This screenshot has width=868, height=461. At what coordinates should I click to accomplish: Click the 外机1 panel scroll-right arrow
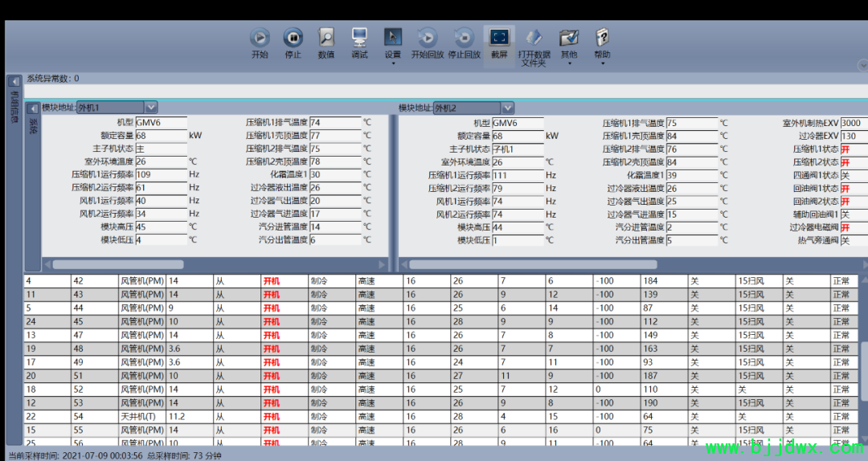[382, 264]
